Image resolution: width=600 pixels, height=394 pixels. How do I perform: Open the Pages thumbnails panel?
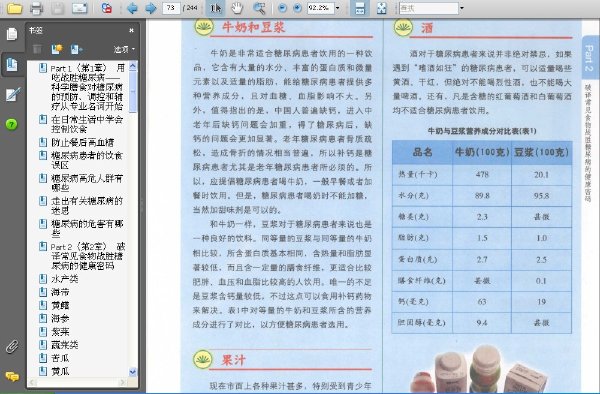coord(12,34)
